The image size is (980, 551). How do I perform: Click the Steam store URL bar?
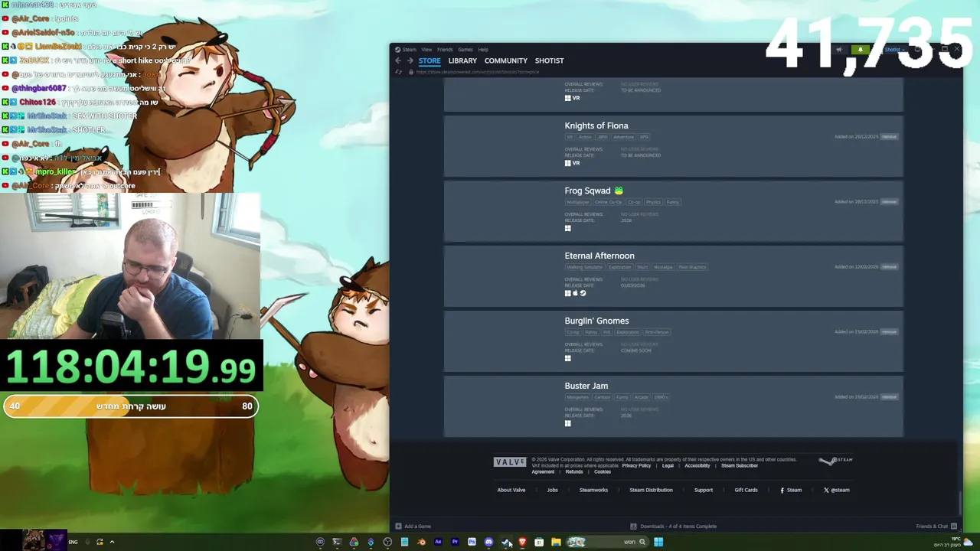(x=479, y=72)
